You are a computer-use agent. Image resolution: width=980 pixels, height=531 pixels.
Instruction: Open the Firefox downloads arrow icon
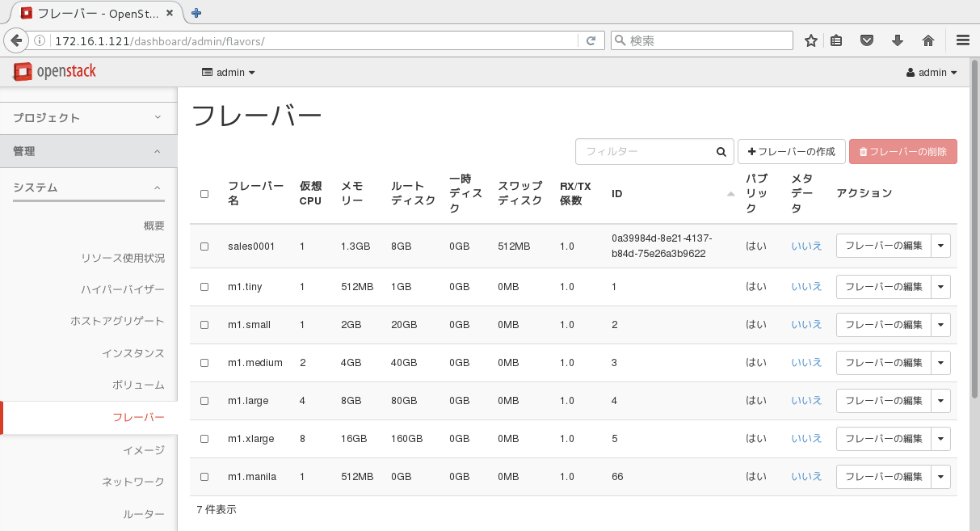(x=897, y=40)
